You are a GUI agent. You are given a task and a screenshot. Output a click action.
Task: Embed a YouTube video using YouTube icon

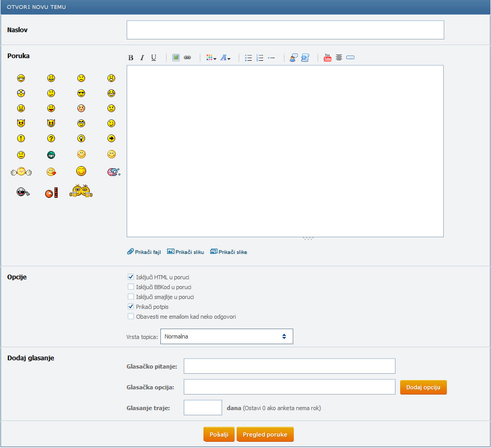pyautogui.click(x=328, y=58)
